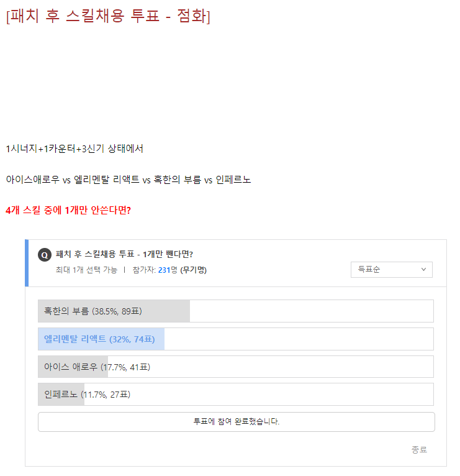Viewport: 460px width, 476px height.
Task: Click the 1시너지+1카운터 text line
Action: 74,149
